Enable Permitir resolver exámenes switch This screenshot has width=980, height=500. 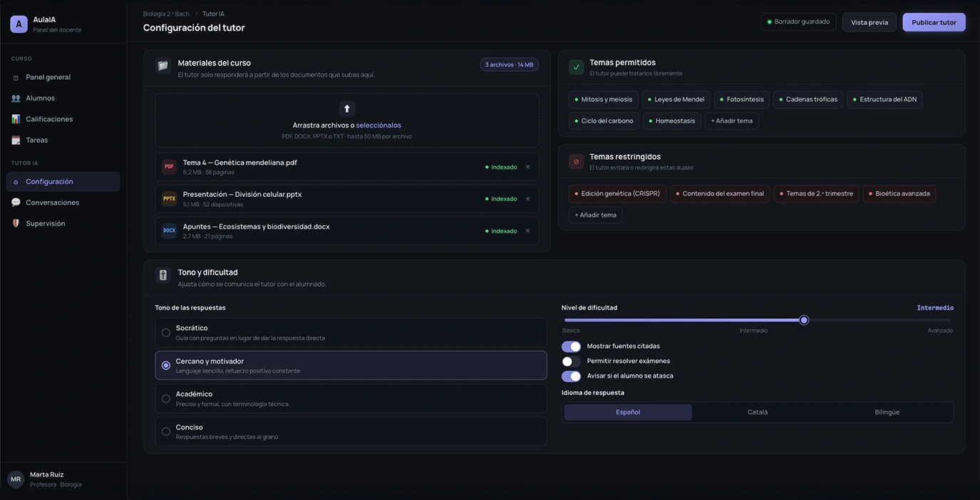click(571, 362)
